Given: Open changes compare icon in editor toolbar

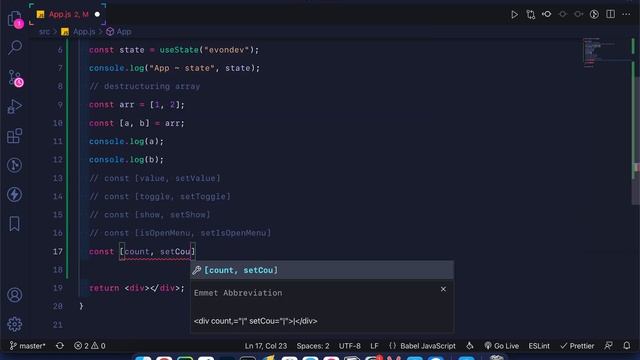Looking at the screenshot, I should (x=530, y=14).
